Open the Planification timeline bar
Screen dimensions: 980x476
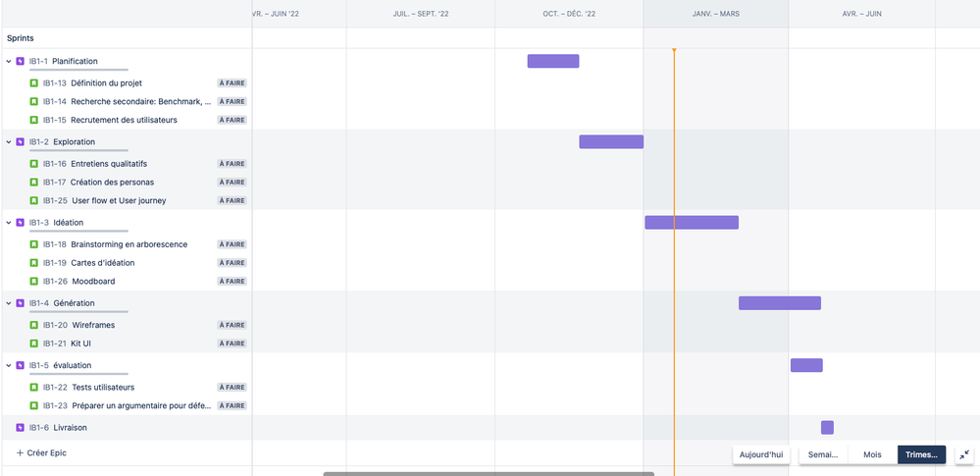tap(553, 61)
